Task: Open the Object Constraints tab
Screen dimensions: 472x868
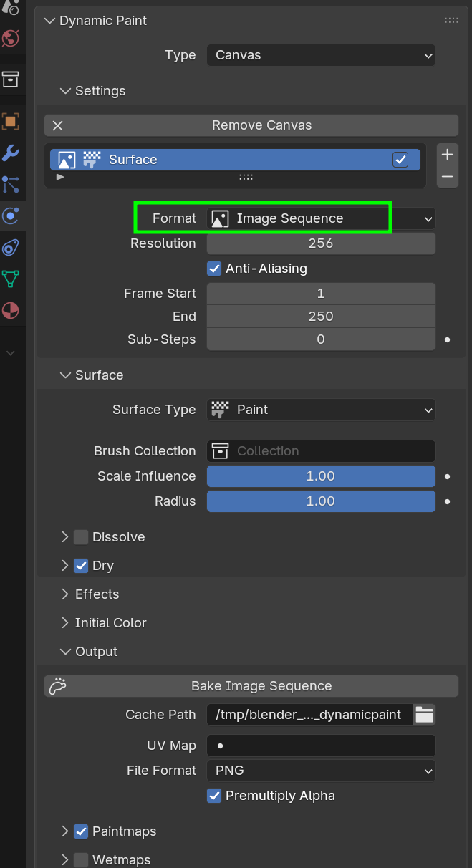Action: pos(11,248)
